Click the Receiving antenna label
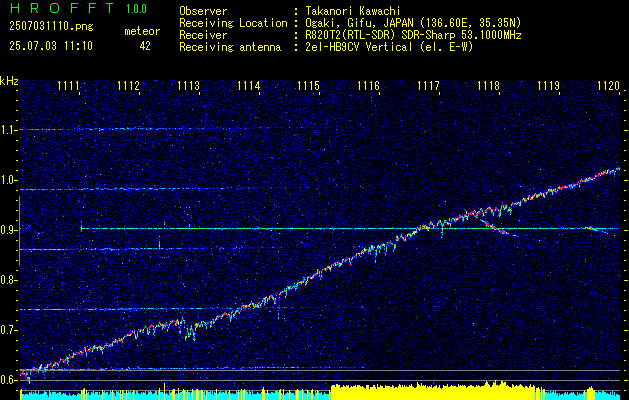 pyautogui.click(x=230, y=47)
